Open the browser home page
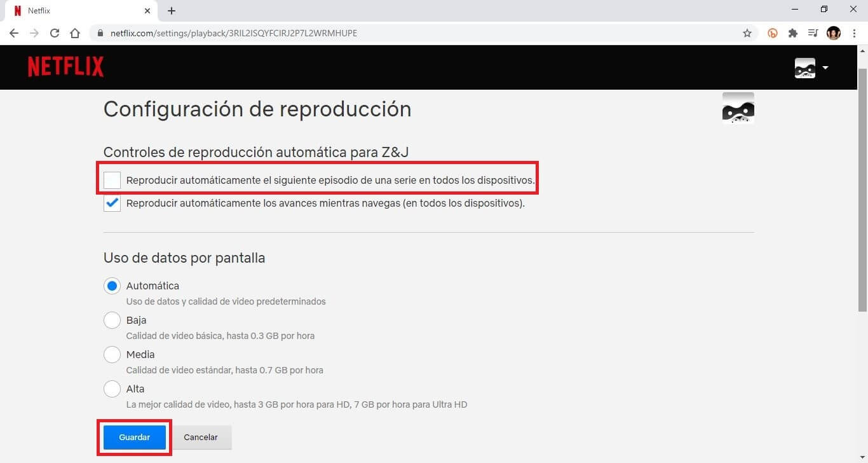Viewport: 868px width, 463px height. click(75, 33)
